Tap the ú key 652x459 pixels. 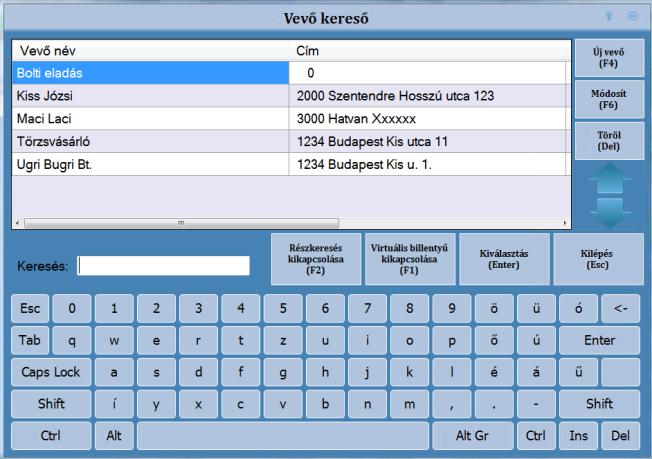536,341
